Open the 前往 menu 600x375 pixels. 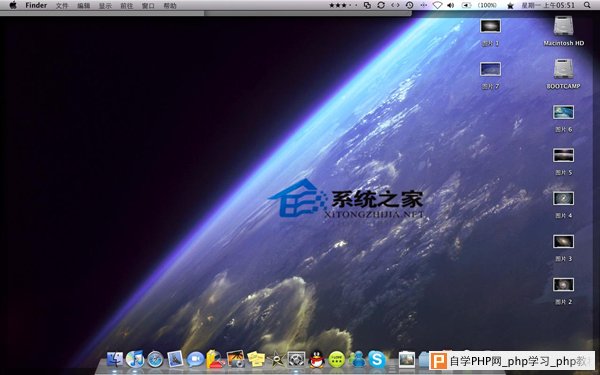[127, 6]
